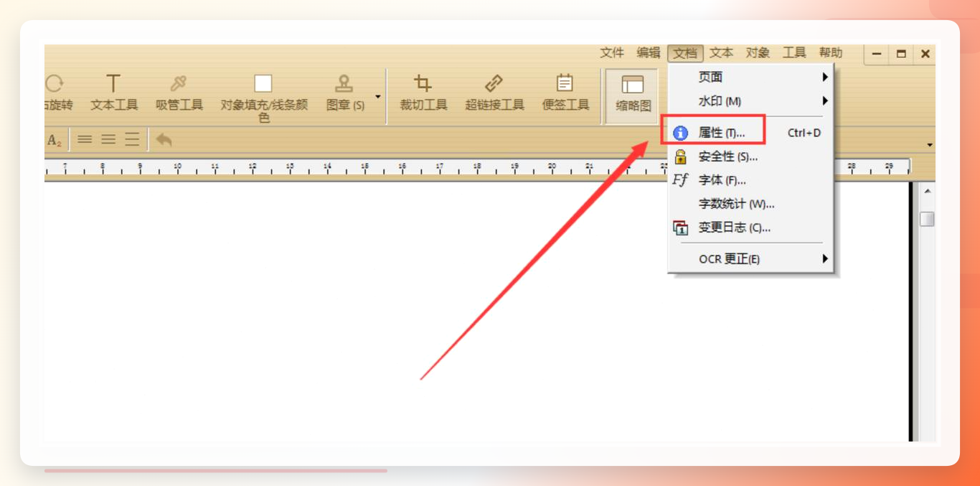This screenshot has width=980, height=486.
Task: Close the open 文档 menu
Action: click(685, 53)
